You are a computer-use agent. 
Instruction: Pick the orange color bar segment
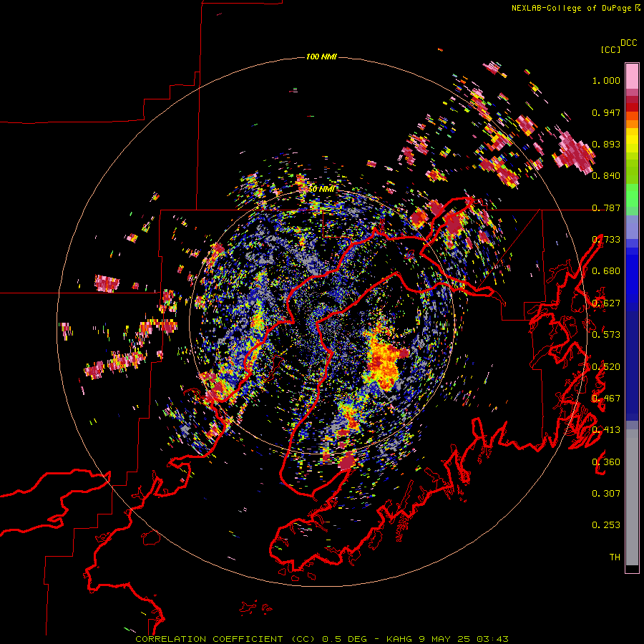632,124
